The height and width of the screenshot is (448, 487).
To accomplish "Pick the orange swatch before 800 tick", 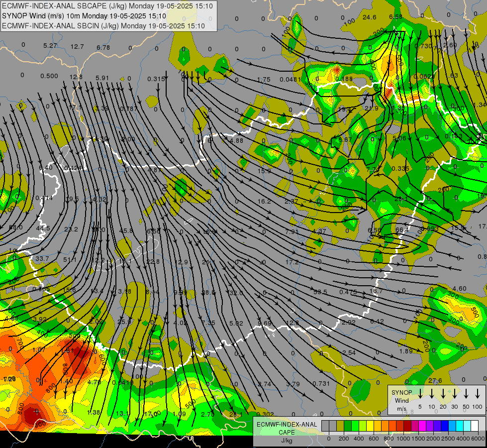I will [x=385, y=426].
